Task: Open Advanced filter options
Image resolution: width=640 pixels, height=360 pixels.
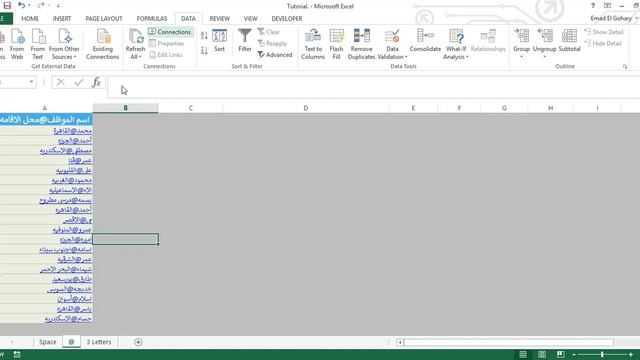Action: point(275,55)
